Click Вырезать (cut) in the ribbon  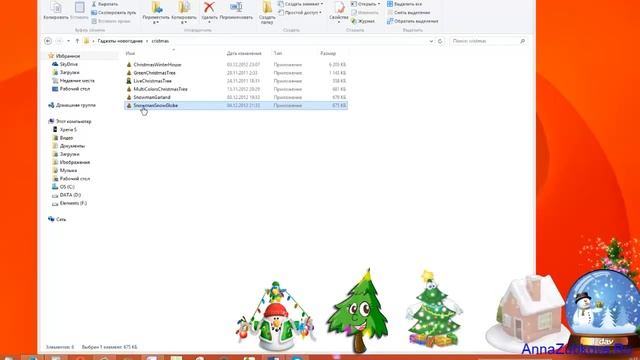coord(105,4)
